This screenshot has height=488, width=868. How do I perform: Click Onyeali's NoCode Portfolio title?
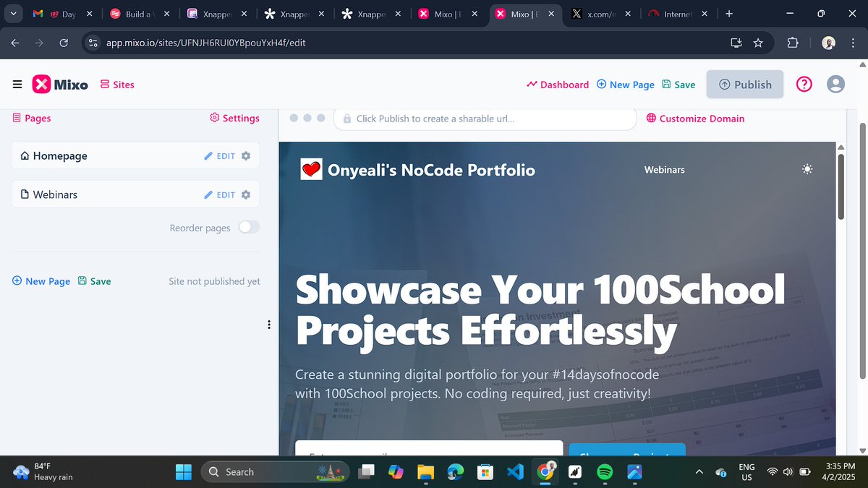pyautogui.click(x=431, y=170)
